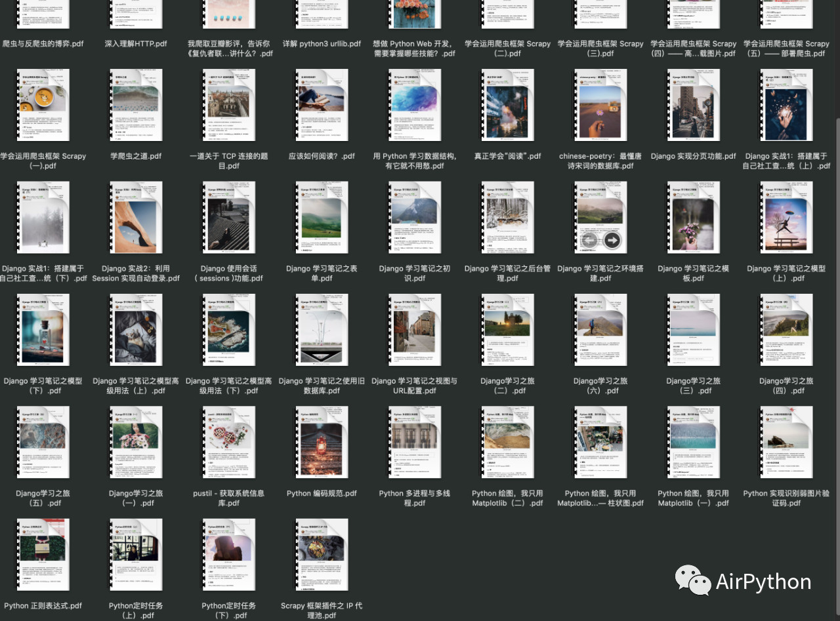Click label Django学习之旅(一).pdf
The image size is (840, 621).
136,498
